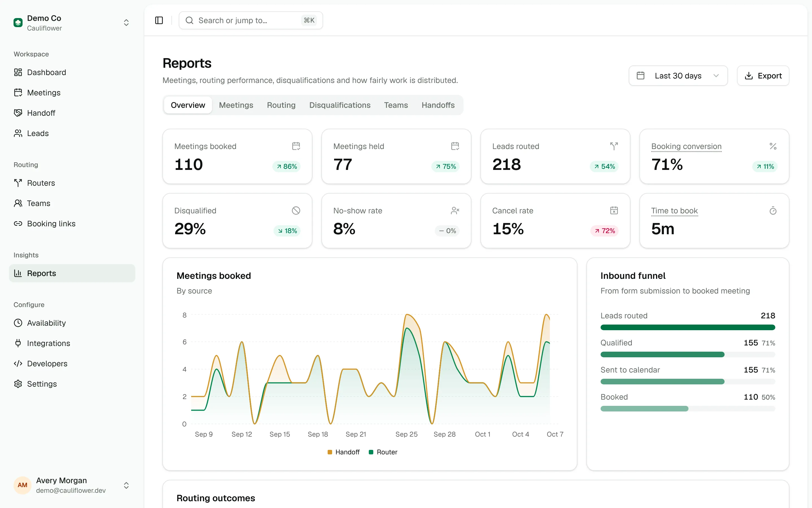Open Availability settings
This screenshot has height=508, width=812.
coord(72,323)
